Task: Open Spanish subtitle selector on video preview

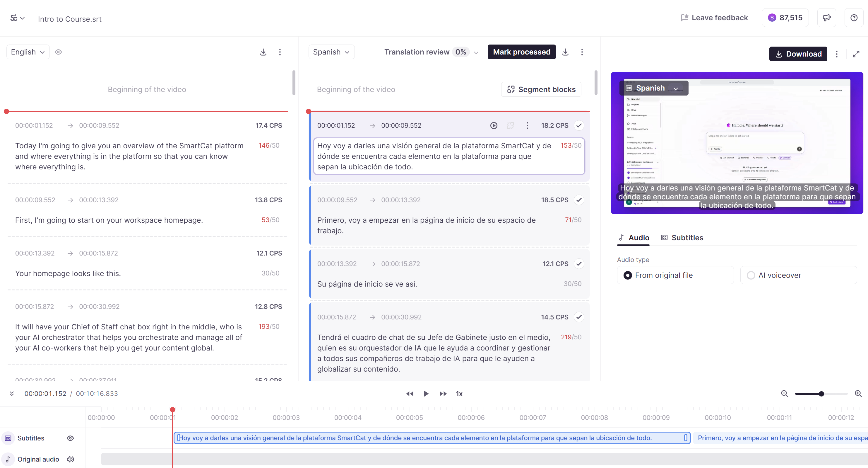Action: point(653,88)
